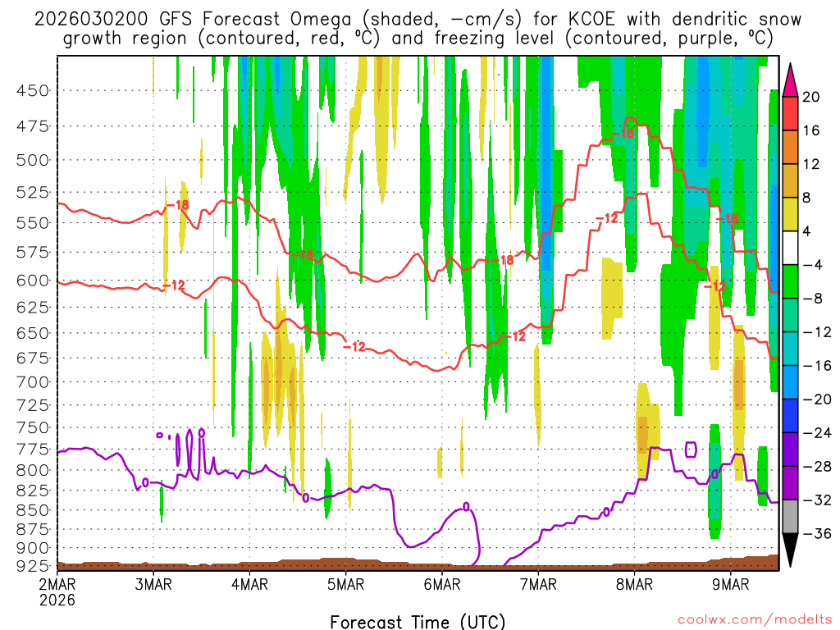Pick the orange 12 to 16 colorbar swatch
This screenshot has width=840, height=630.
pos(790,147)
